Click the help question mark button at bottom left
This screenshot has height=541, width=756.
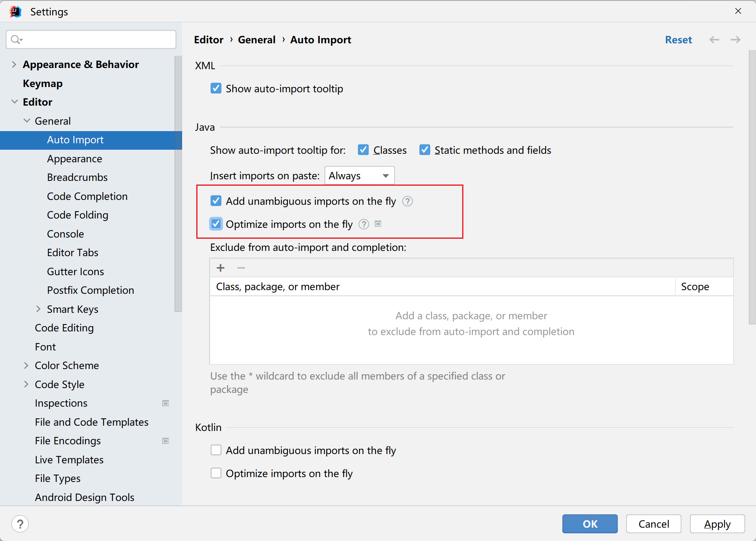20,524
